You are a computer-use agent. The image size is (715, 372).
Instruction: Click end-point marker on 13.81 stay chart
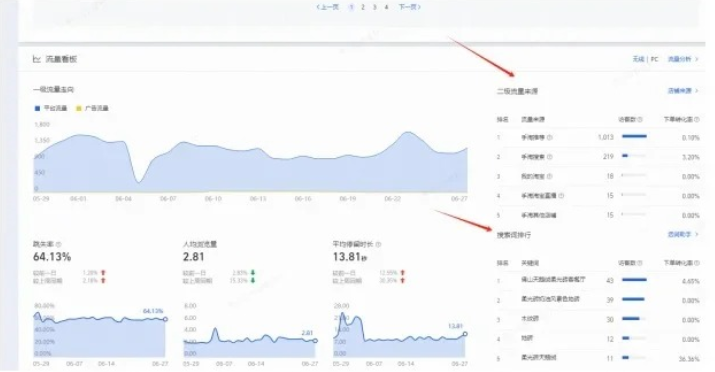point(465,334)
